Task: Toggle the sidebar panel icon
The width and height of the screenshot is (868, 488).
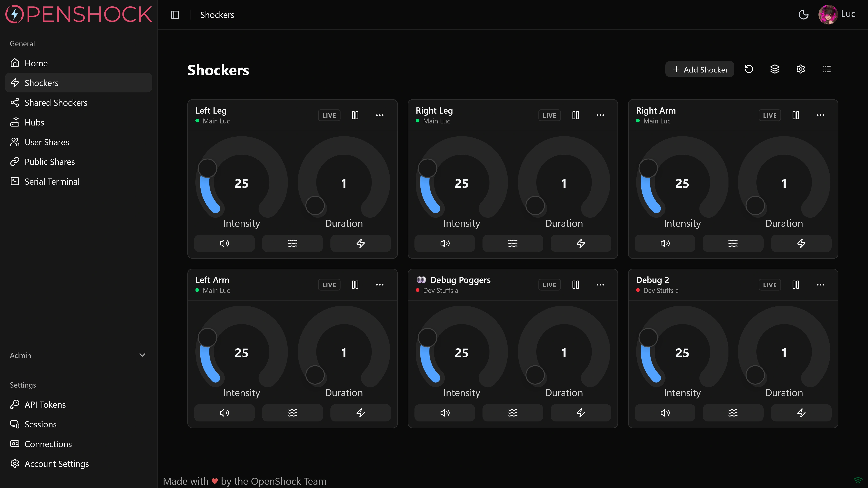Action: 175,15
